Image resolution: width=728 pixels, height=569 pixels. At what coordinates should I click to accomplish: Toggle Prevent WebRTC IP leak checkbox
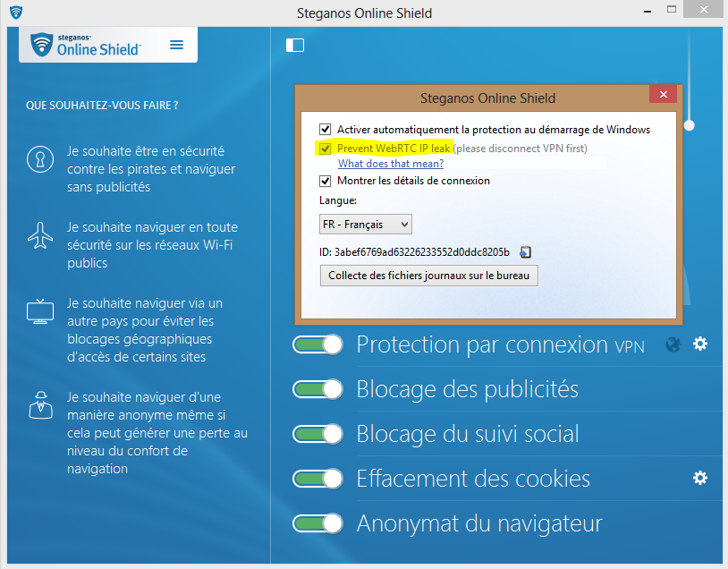325,149
